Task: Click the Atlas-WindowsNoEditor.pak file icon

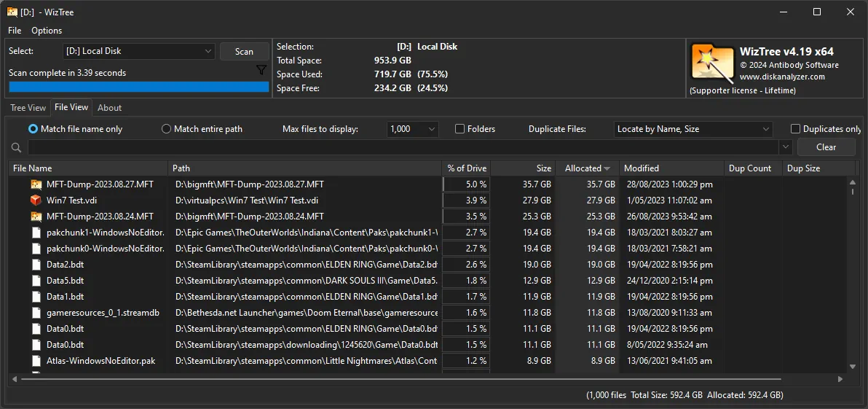Action: tap(36, 361)
